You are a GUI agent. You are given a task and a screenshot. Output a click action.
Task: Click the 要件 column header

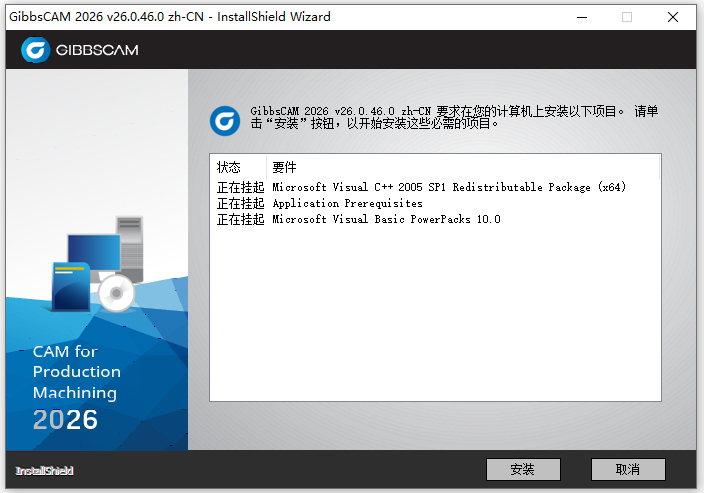pos(285,167)
